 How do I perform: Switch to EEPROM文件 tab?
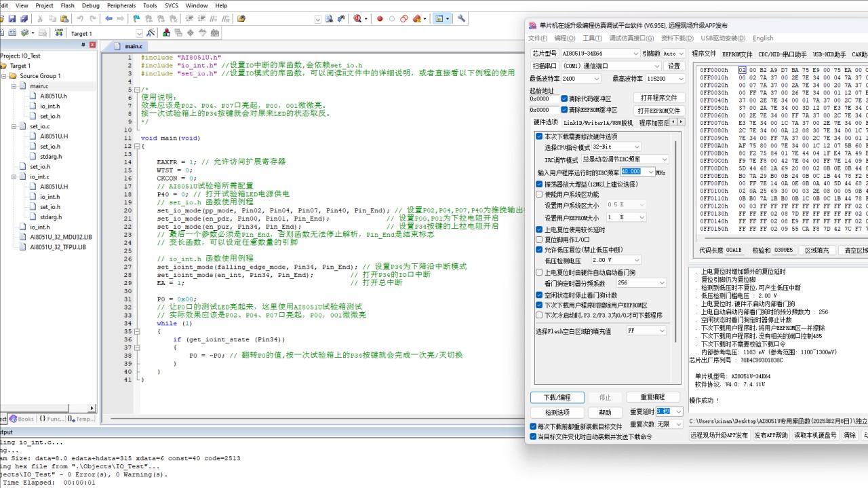tap(736, 54)
